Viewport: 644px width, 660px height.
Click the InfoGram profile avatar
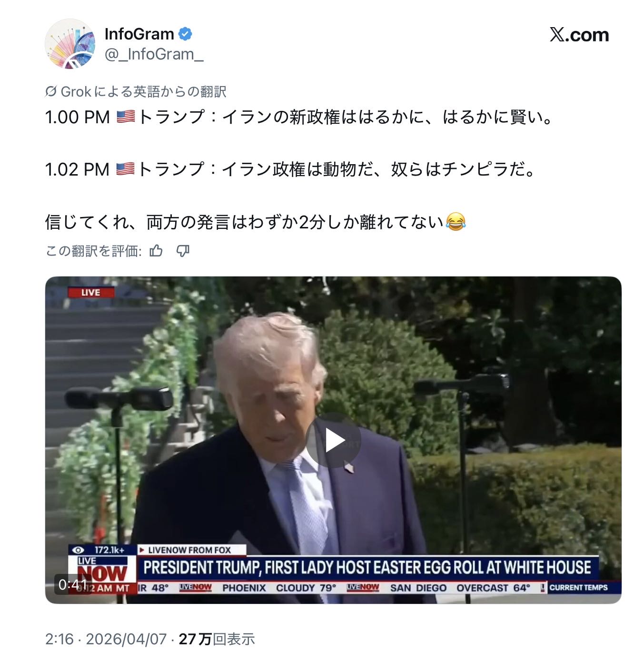point(70,44)
